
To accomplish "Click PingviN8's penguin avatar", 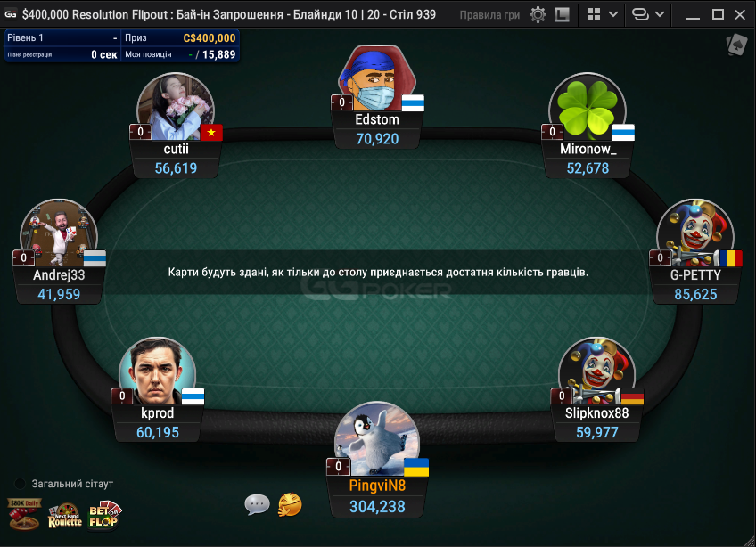I will click(377, 438).
